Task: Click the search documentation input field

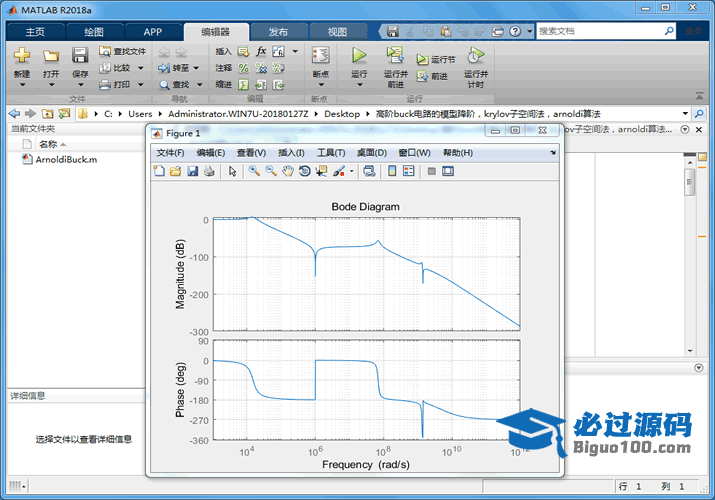Action: point(600,31)
